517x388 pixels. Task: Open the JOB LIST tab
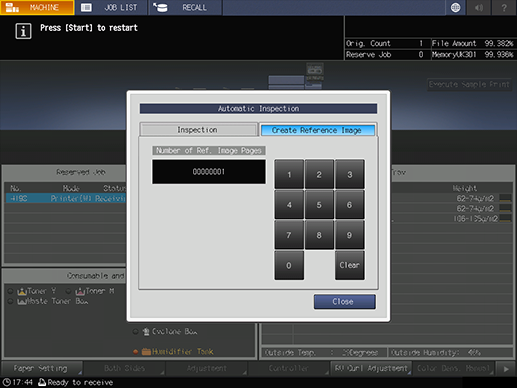[x=111, y=7]
